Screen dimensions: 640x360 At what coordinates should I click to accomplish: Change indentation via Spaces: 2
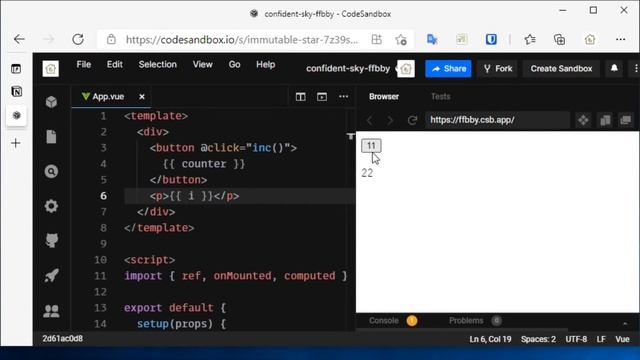[538, 339]
